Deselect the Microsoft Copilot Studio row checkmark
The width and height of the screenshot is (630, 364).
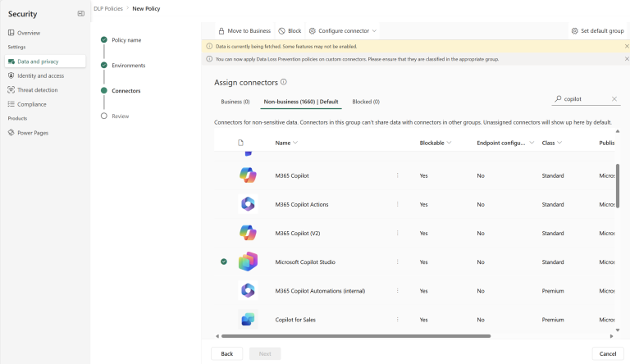pyautogui.click(x=224, y=262)
